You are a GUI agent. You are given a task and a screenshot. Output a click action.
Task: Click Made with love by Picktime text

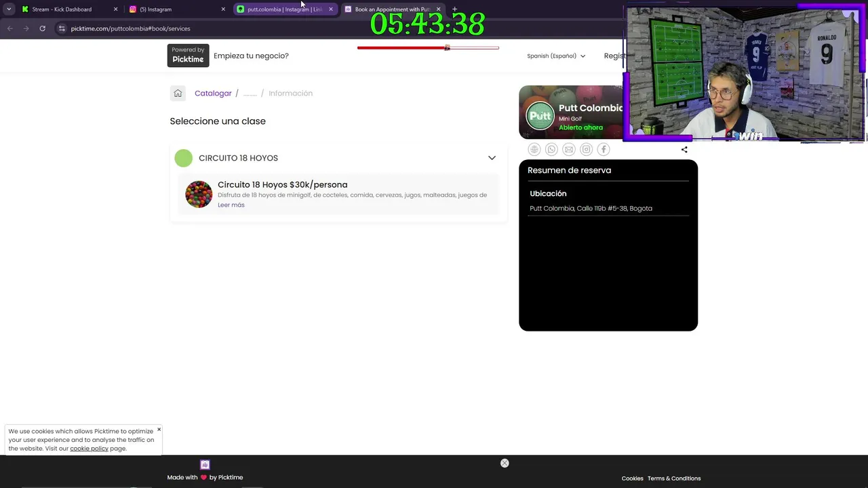click(205, 477)
